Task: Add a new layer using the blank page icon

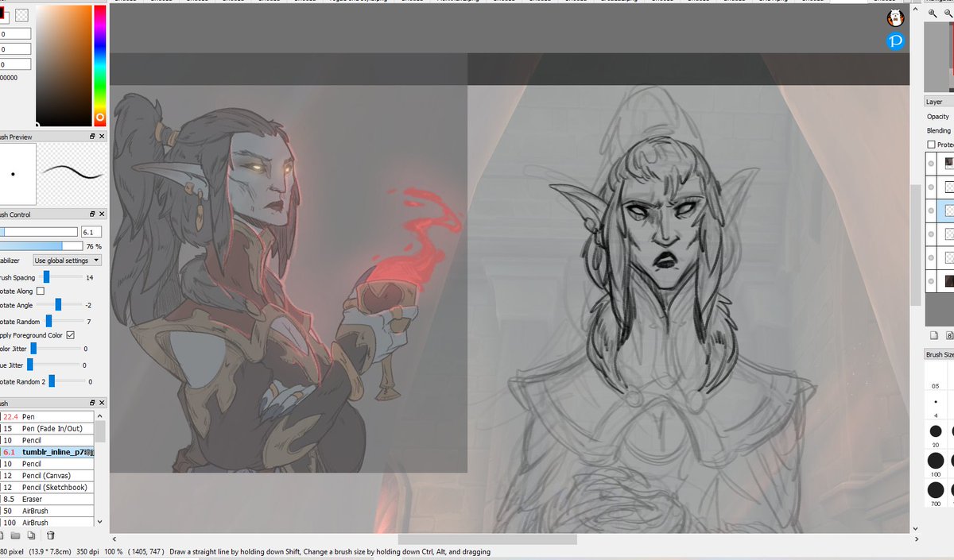Action: point(934,335)
